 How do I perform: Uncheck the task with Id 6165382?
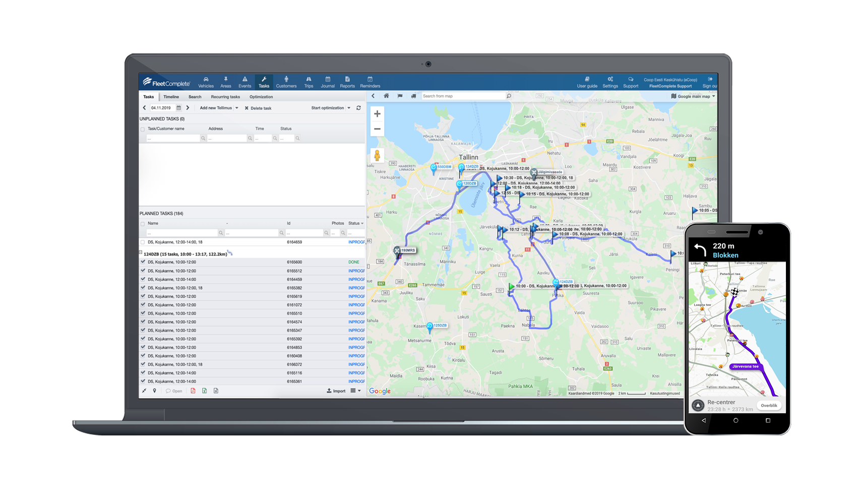pyautogui.click(x=143, y=288)
